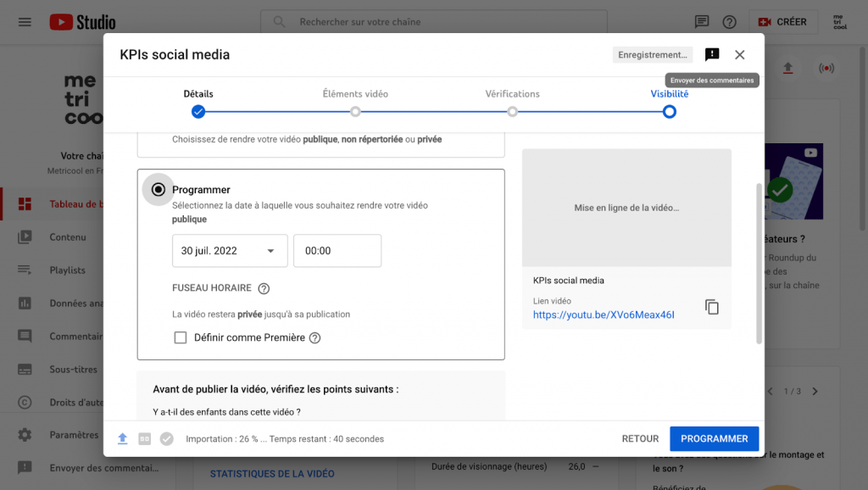868x490 pixels.
Task: Click the Importation : 26 % status text
Action: 285,439
